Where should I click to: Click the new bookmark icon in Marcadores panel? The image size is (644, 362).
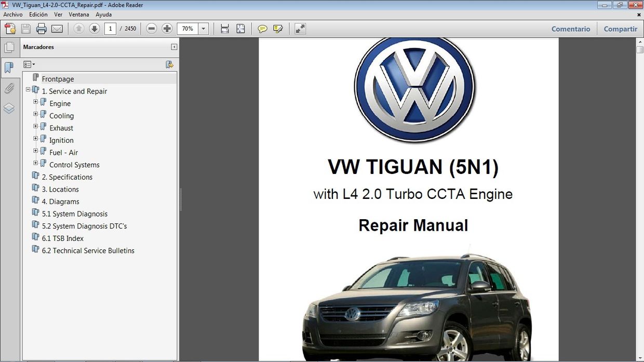coord(169,64)
